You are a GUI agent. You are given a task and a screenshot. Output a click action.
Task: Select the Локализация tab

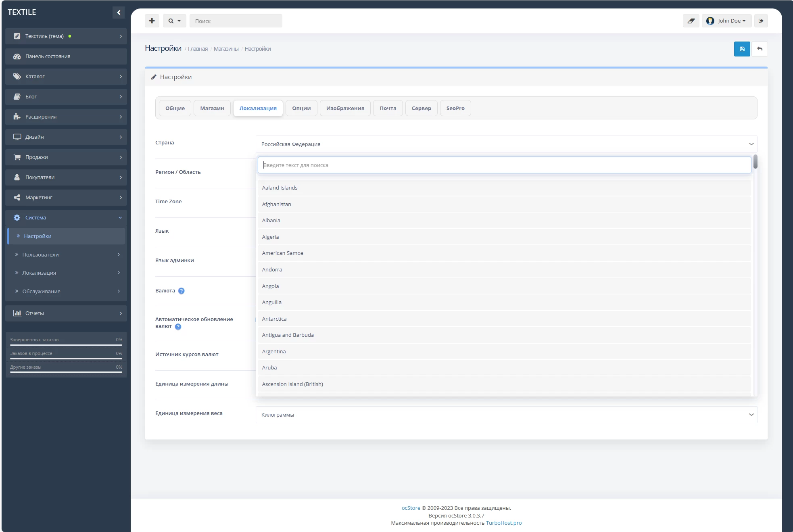[x=258, y=108]
